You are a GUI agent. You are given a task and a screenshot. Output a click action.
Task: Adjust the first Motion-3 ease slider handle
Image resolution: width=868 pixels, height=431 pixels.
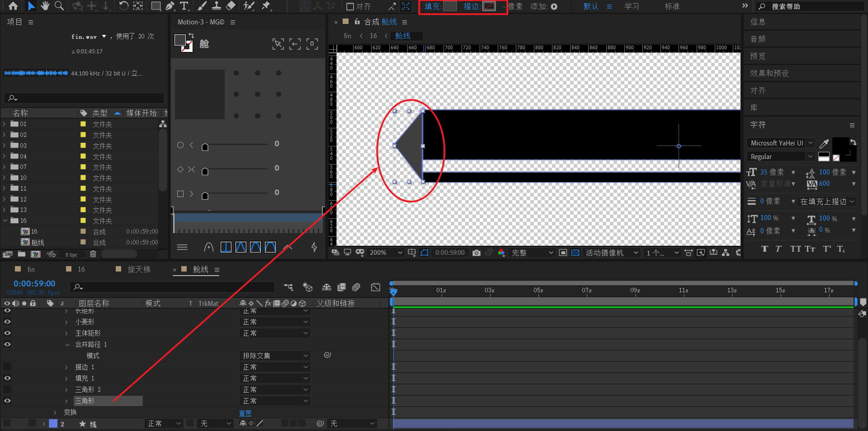coord(205,146)
